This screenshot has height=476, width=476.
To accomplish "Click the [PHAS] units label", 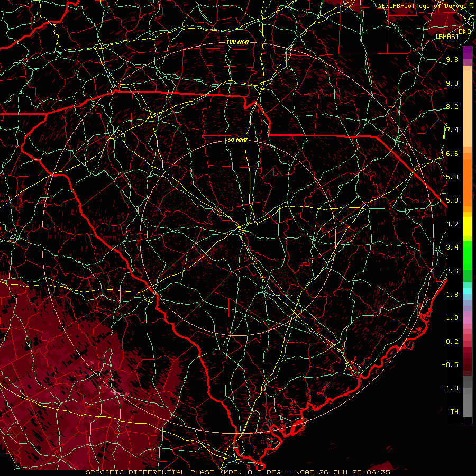I will click(x=447, y=36).
